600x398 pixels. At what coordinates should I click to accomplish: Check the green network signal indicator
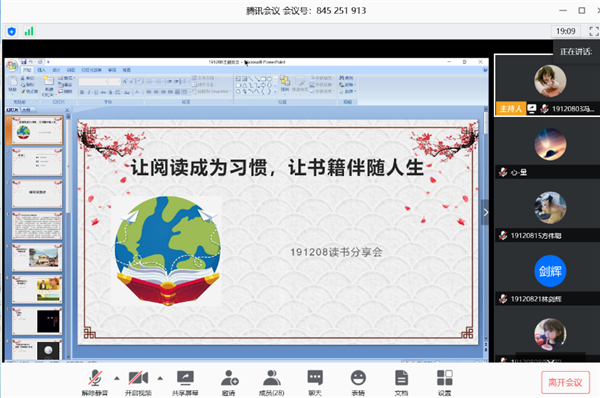pos(29,31)
